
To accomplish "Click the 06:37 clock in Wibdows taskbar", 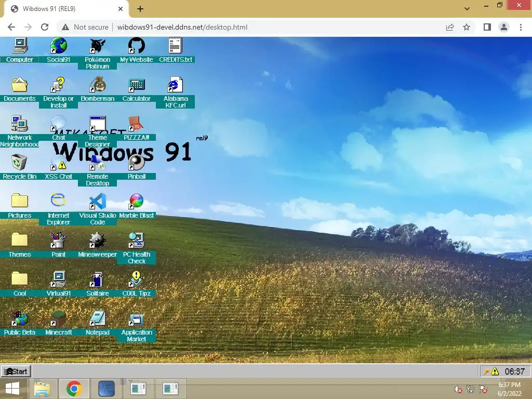I will click(514, 371).
